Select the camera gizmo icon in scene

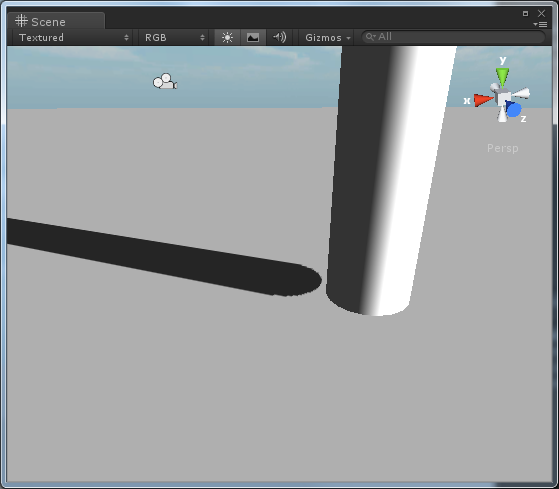tap(165, 82)
